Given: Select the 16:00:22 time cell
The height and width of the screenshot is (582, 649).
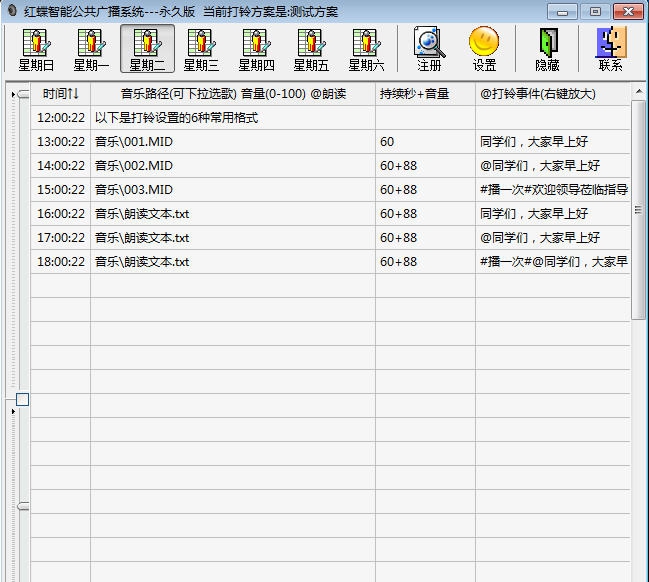Looking at the screenshot, I should click(61, 214).
